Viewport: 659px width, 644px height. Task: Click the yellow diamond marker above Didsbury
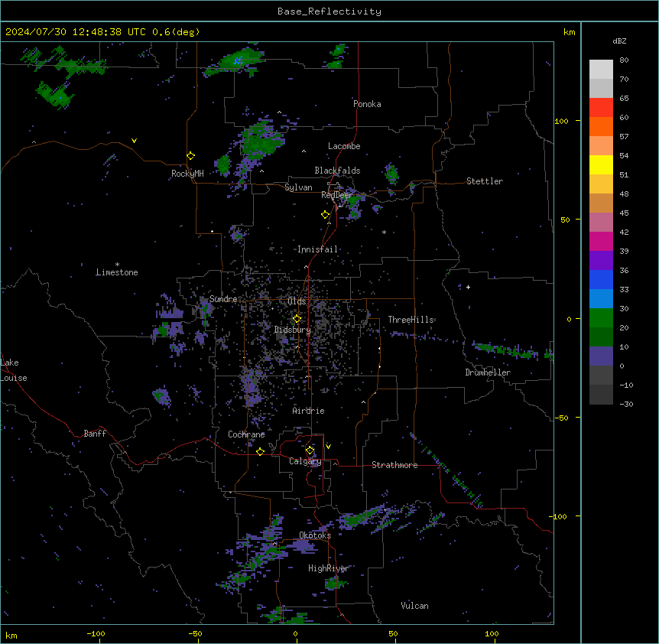[x=297, y=319]
